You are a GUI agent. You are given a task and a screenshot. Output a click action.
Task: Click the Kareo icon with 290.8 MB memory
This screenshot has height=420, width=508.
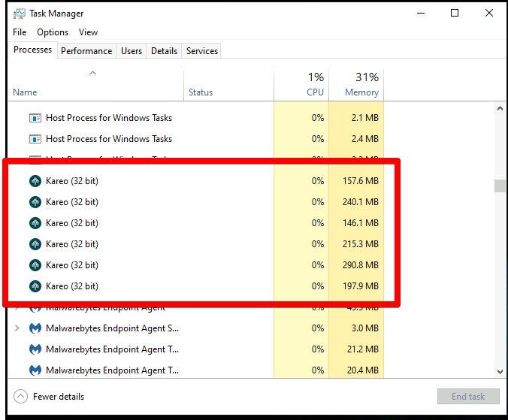click(35, 265)
